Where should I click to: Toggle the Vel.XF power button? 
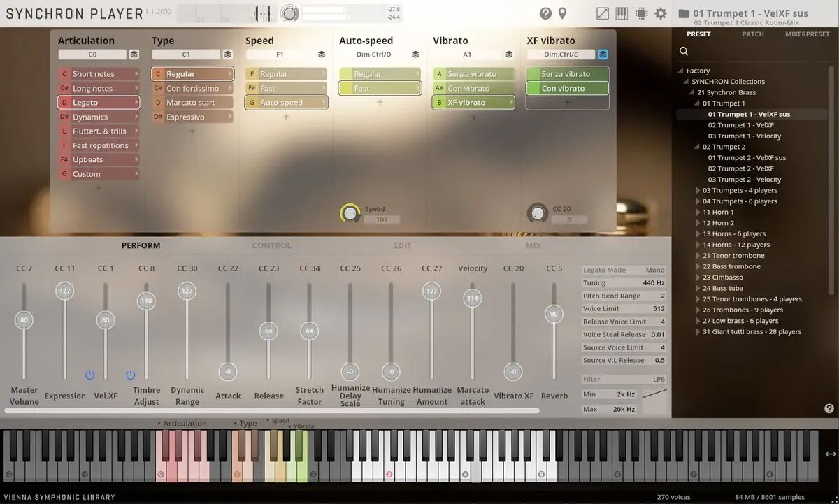(89, 375)
